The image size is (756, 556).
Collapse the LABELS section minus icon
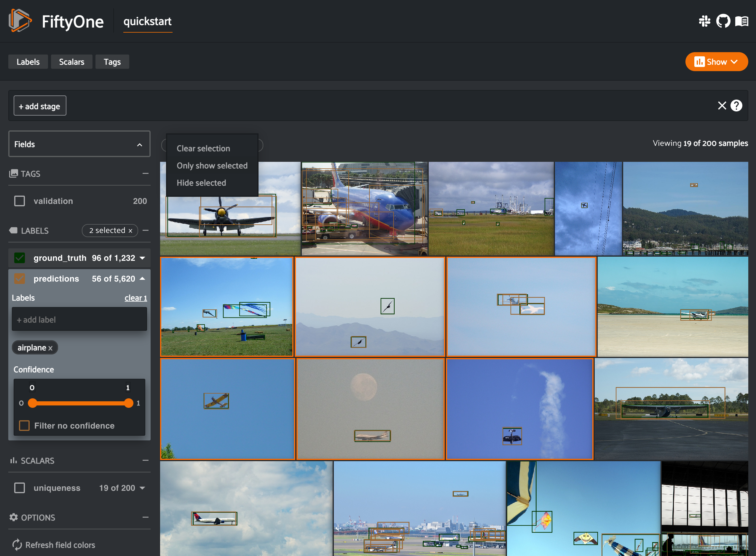pos(145,230)
